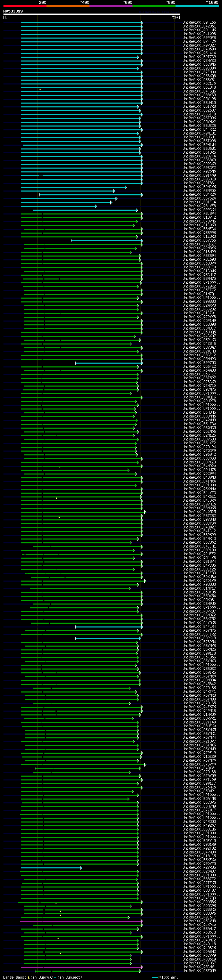This screenshot has height=980, width=222.
Task: Click the orange ~40% legend swatch
Action: [x=68, y=6]
